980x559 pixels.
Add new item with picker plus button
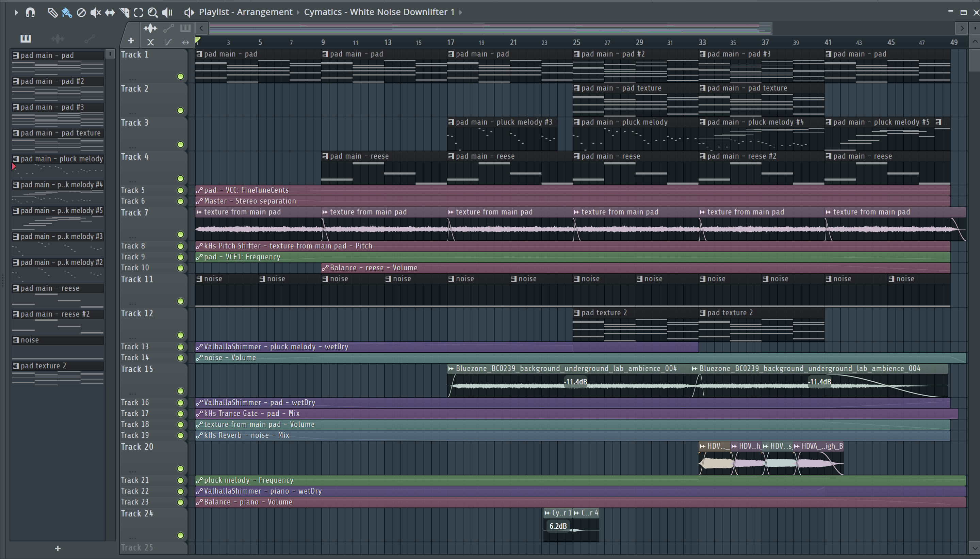(x=58, y=548)
